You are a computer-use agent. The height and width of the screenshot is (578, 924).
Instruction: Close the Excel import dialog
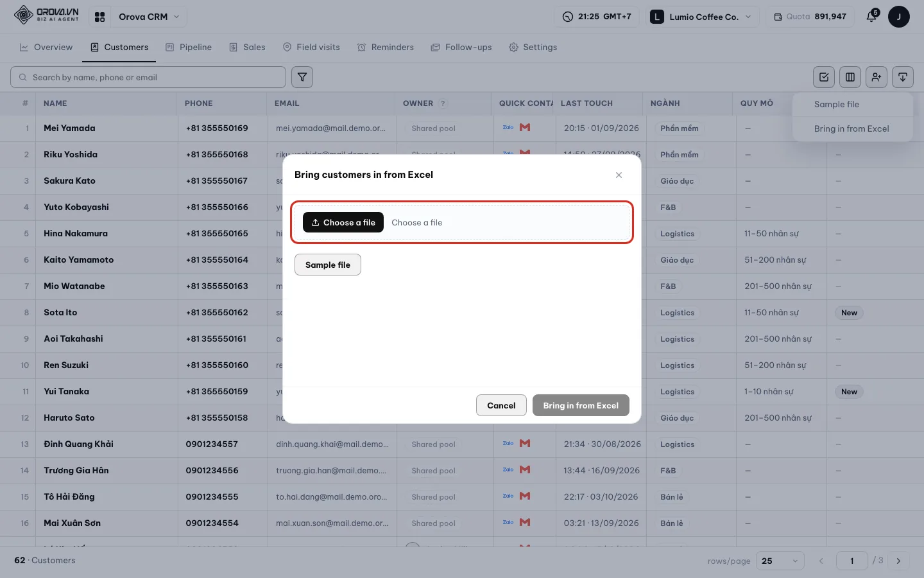(x=619, y=175)
